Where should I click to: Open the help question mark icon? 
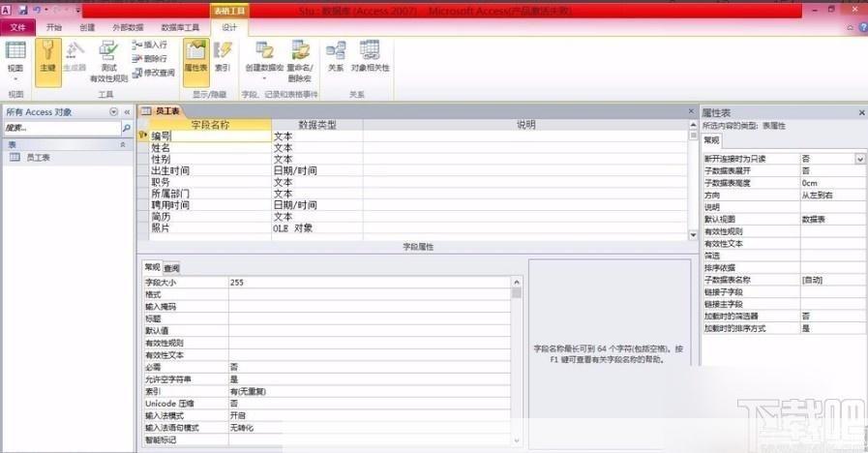click(x=863, y=26)
